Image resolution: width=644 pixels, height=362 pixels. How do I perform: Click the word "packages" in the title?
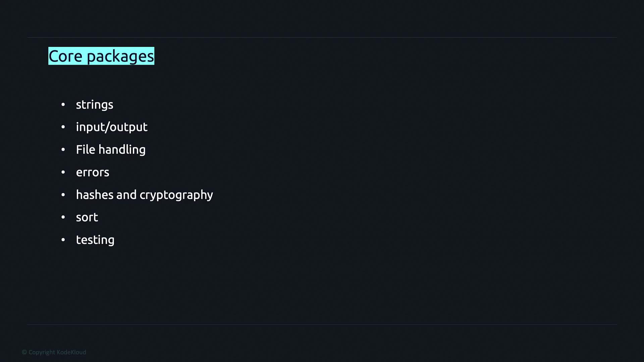coord(120,56)
